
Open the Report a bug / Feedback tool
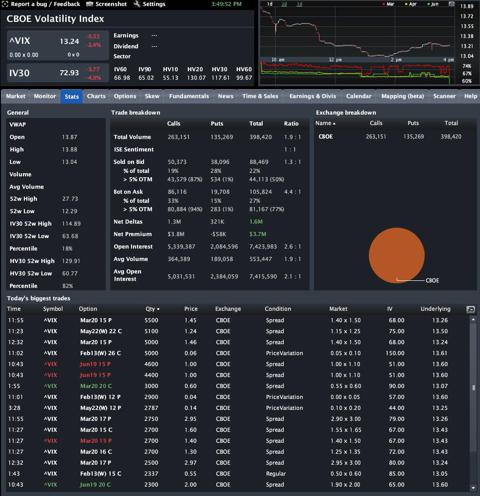coord(41,4)
